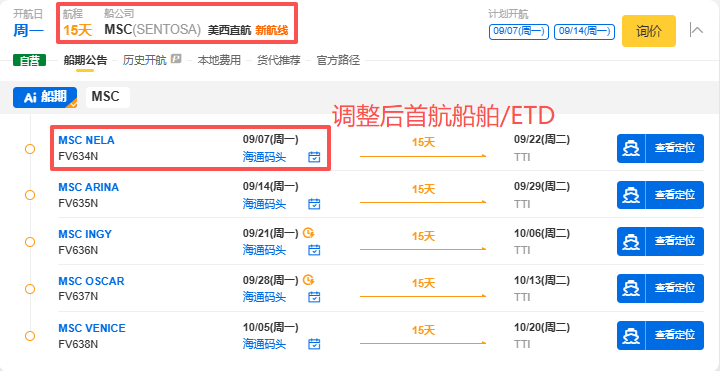The width and height of the screenshot is (720, 371).
Task: Open 海通码头 terminal link for MSC ARINA
Action: point(264,204)
